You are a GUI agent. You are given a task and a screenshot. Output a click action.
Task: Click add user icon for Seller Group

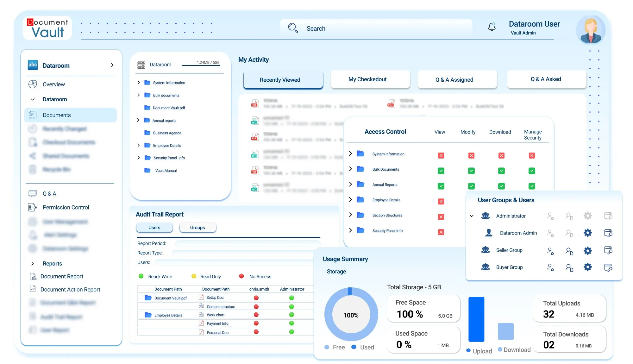tap(550, 251)
